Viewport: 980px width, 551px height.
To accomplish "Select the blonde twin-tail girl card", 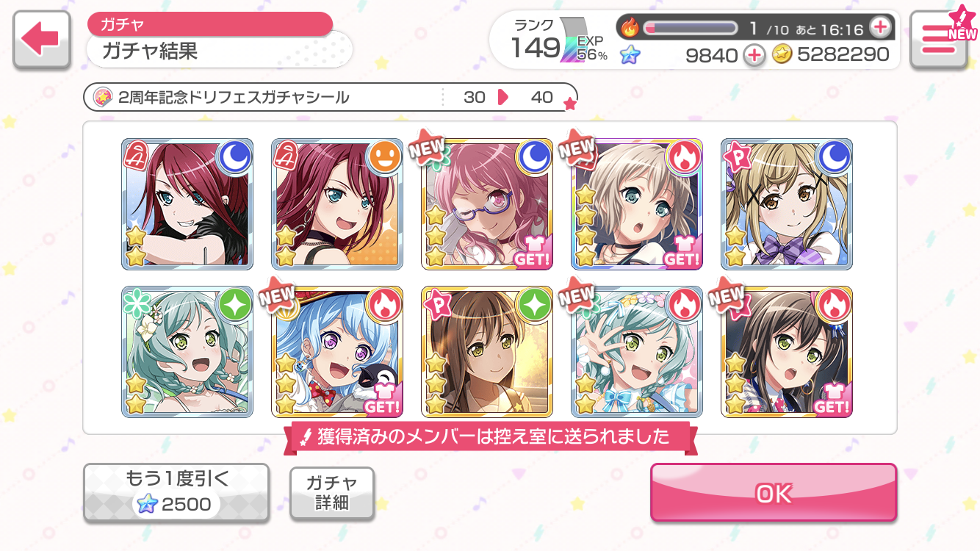I will pos(787,204).
